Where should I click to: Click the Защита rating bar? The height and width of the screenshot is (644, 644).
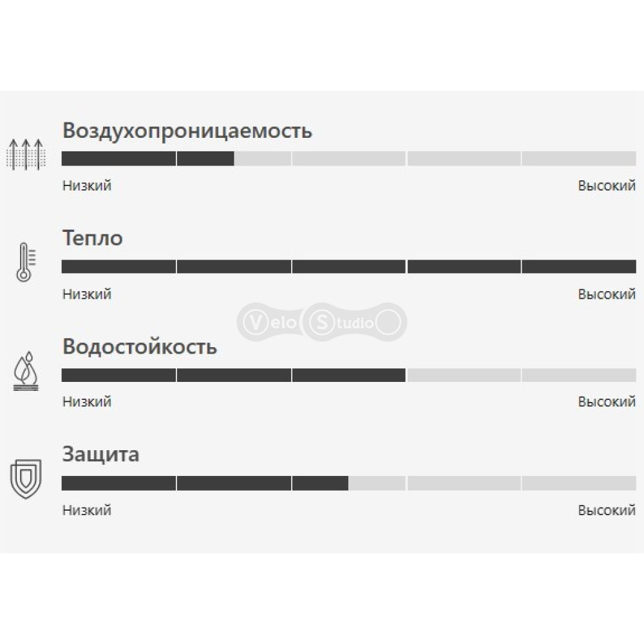[x=348, y=483]
